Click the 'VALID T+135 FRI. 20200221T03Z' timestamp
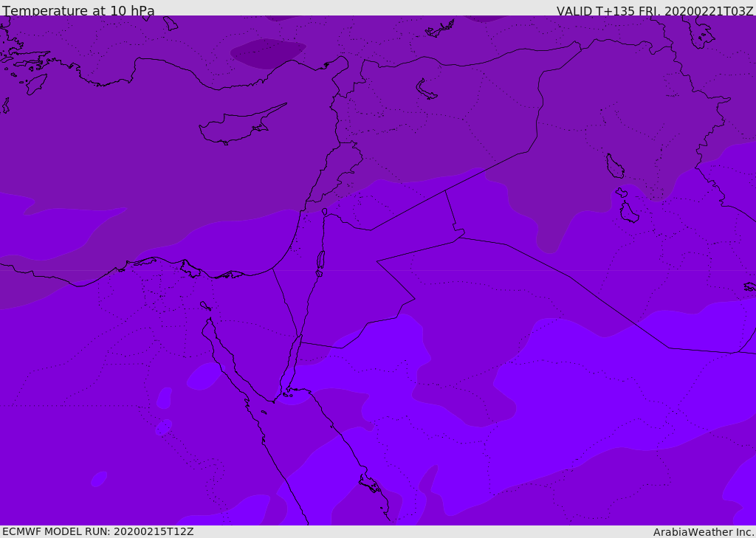This screenshot has height=538, width=756. (x=655, y=11)
